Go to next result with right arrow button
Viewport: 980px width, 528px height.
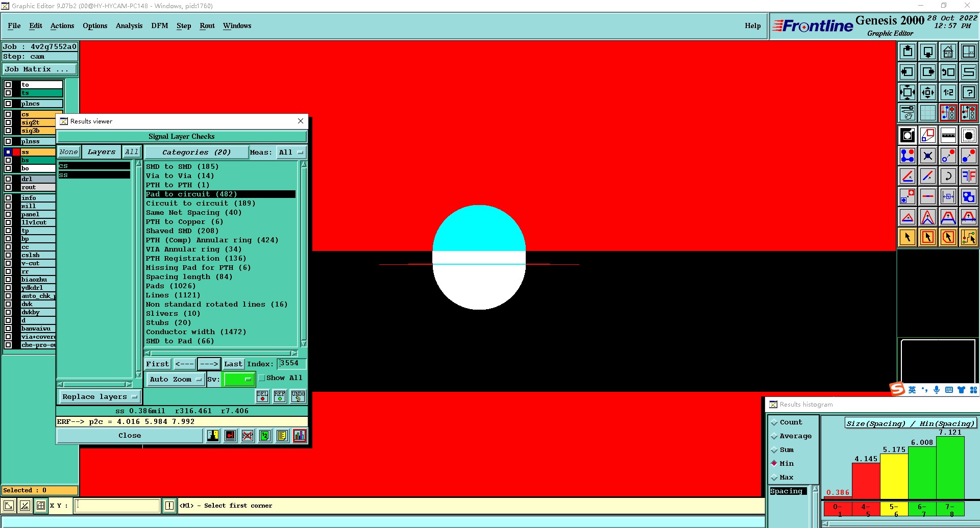[209, 364]
